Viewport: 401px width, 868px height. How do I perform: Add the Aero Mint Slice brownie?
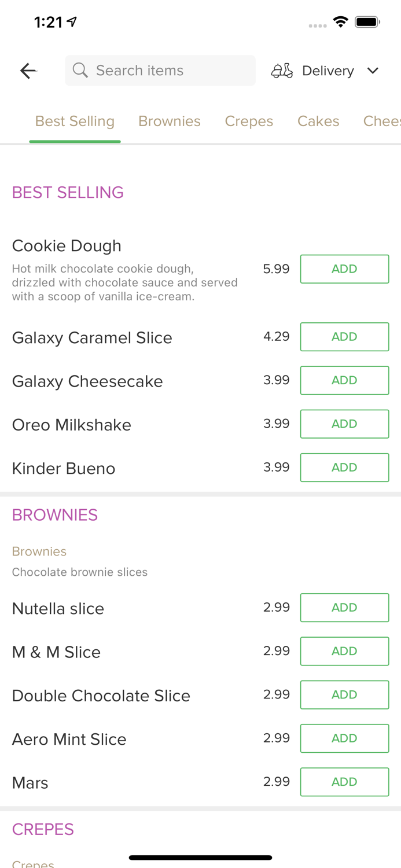(344, 738)
